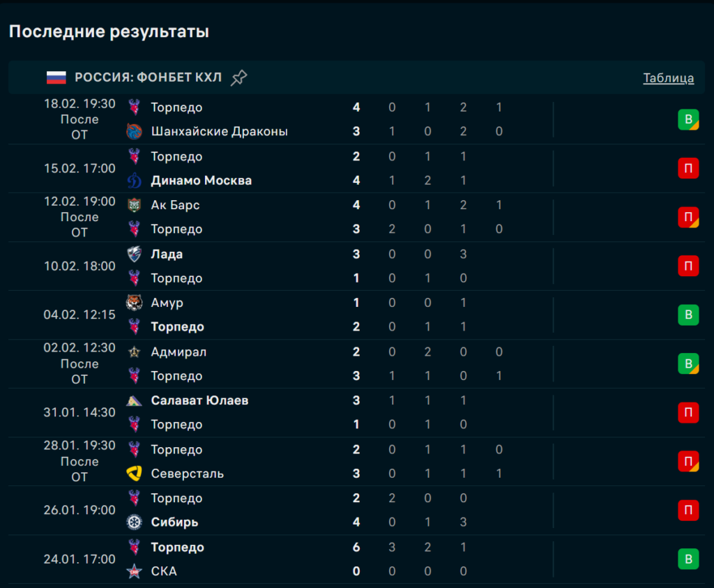Image resolution: width=714 pixels, height=588 pixels.
Task: Open the Таблица standings link
Action: point(668,78)
